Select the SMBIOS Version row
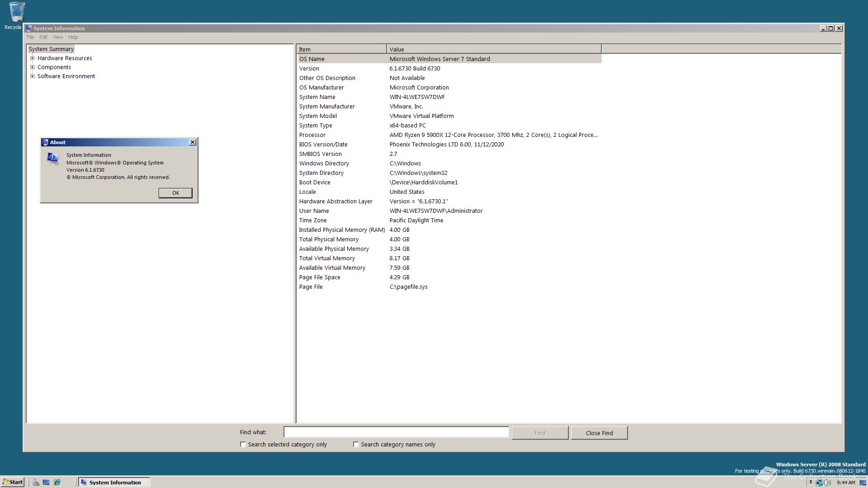Image resolution: width=868 pixels, height=488 pixels. pos(449,154)
